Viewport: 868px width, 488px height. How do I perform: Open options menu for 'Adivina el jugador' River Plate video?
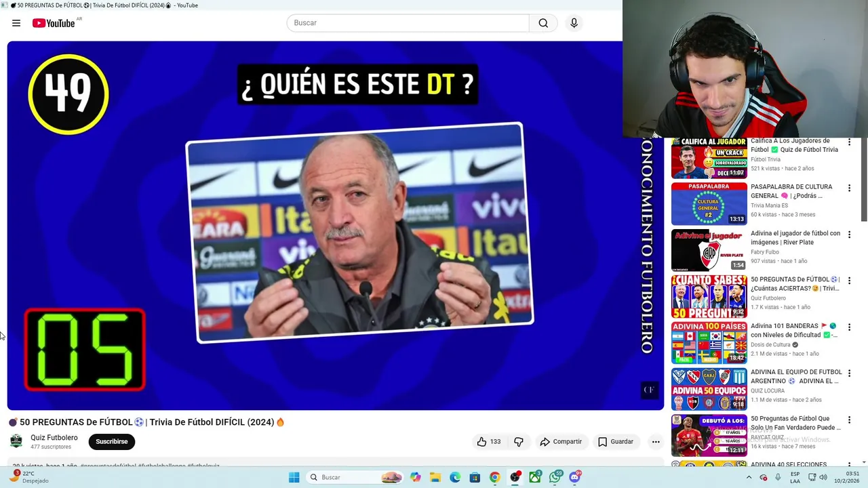click(x=849, y=235)
